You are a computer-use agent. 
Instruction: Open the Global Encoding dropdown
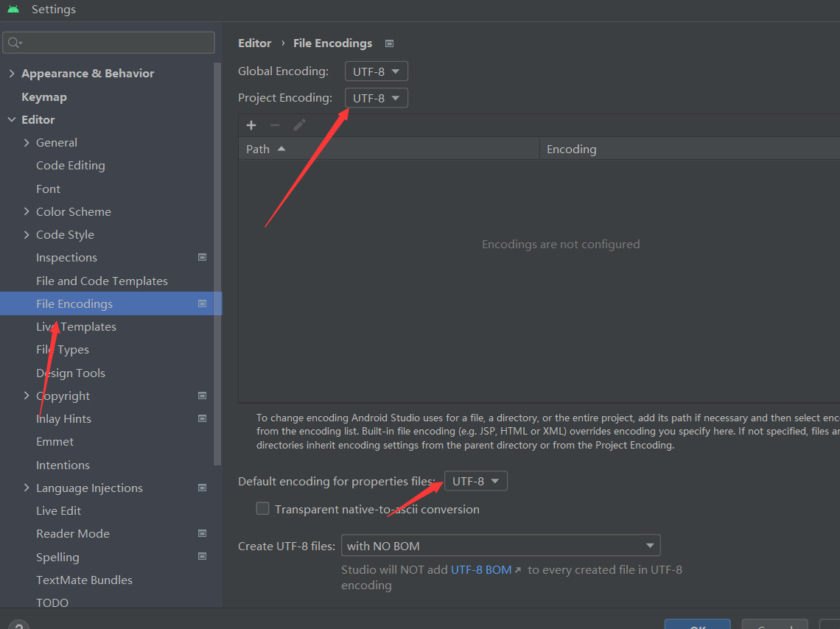[x=376, y=71]
